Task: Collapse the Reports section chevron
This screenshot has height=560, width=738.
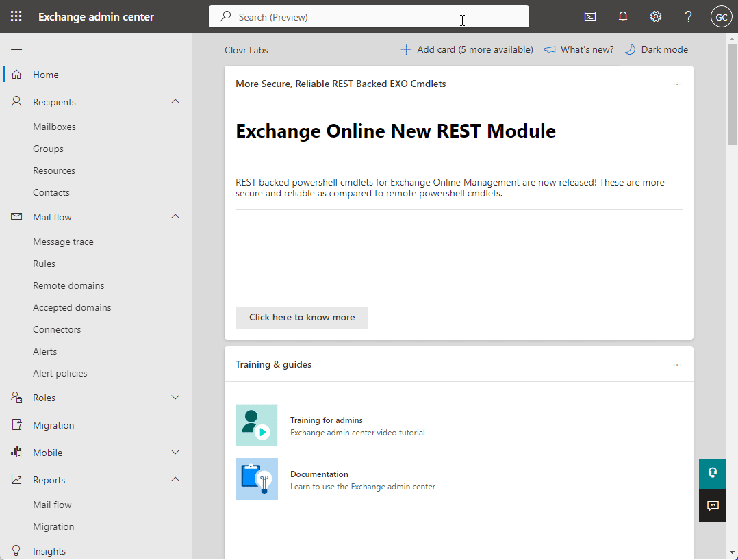Action: [175, 479]
